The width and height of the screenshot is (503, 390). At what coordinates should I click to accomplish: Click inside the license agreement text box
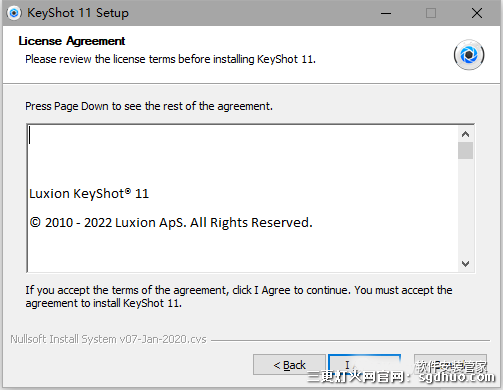(x=243, y=198)
